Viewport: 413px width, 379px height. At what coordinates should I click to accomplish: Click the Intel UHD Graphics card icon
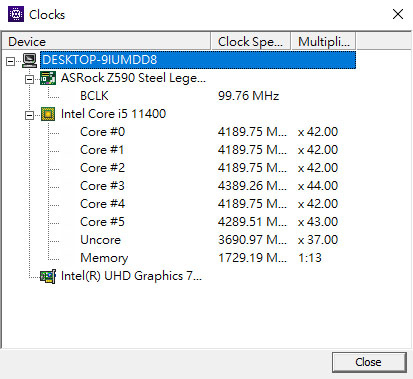[x=48, y=276]
